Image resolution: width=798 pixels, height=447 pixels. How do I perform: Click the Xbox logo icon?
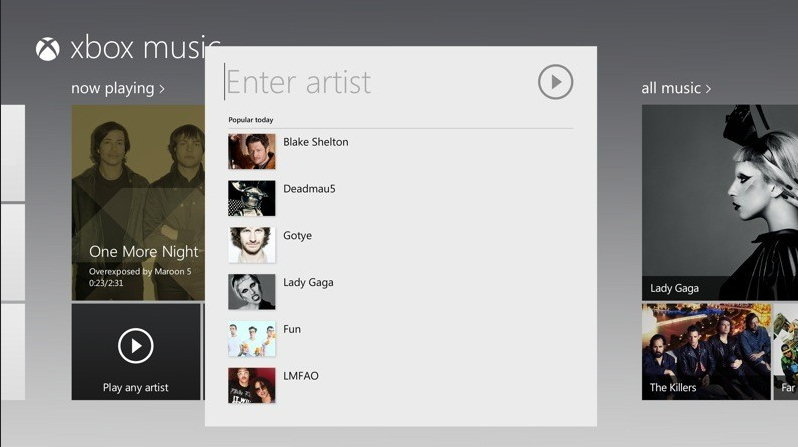47,49
